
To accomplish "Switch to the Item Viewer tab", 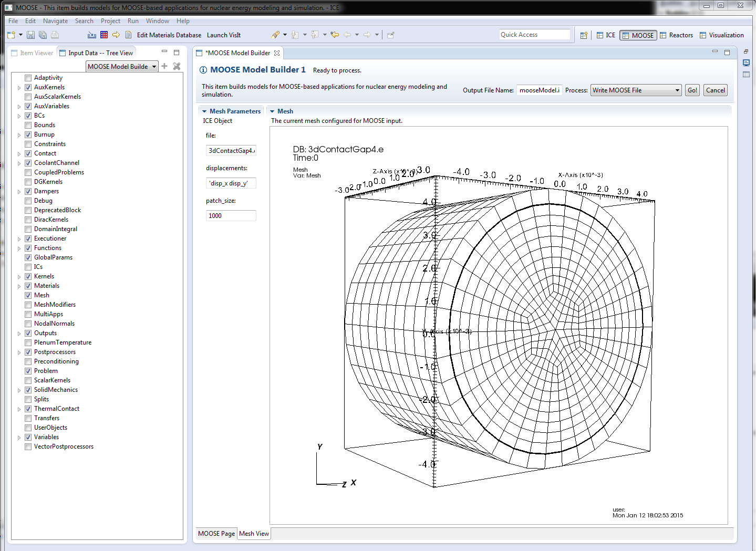I will coord(33,53).
